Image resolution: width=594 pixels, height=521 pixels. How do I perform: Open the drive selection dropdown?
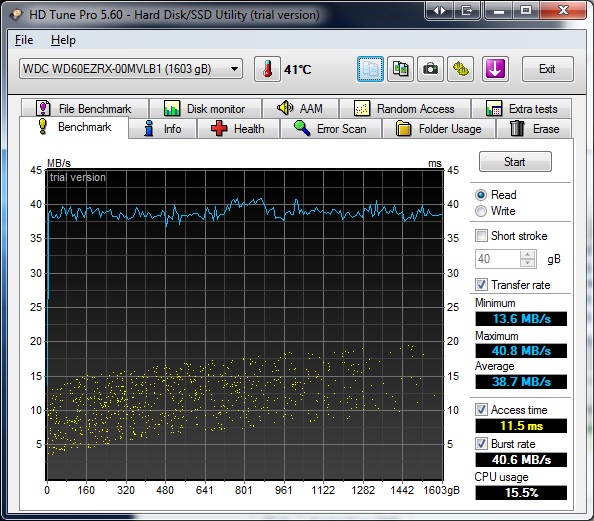point(131,69)
